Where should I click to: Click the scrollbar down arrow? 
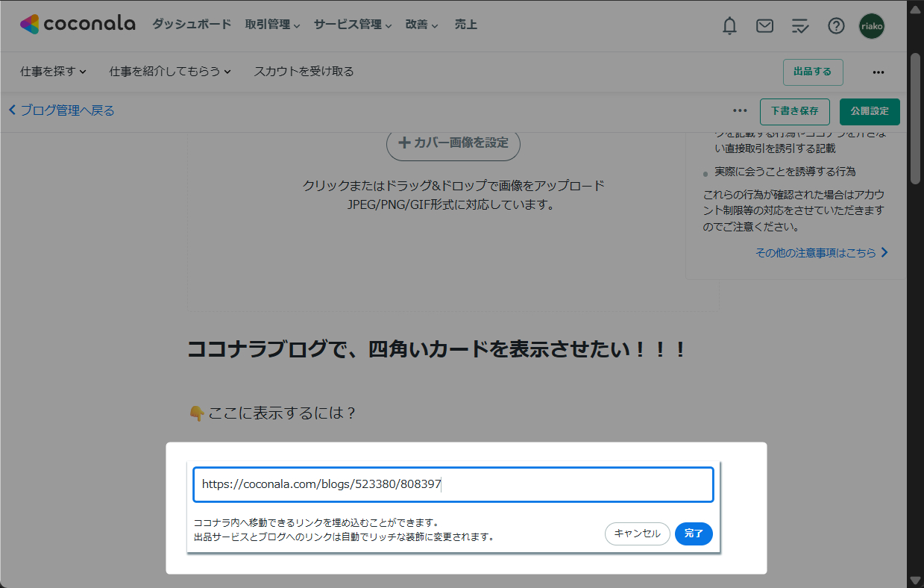(x=916, y=580)
